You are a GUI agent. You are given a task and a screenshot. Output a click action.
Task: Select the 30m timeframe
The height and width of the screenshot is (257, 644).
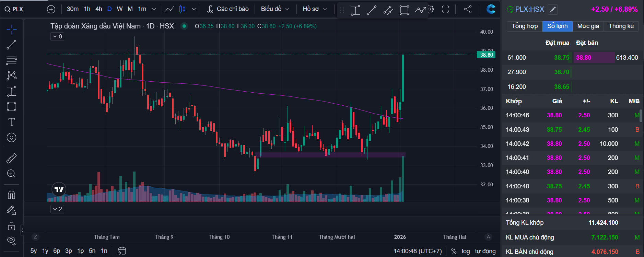[x=73, y=9]
